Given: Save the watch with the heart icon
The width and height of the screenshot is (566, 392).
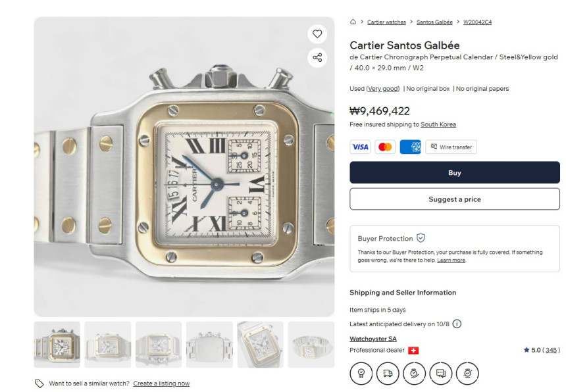Looking at the screenshot, I should click(x=317, y=34).
